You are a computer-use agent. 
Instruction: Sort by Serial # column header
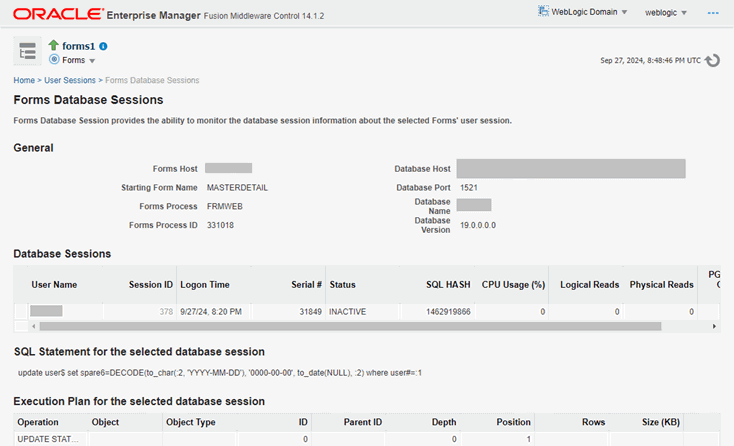(x=306, y=285)
